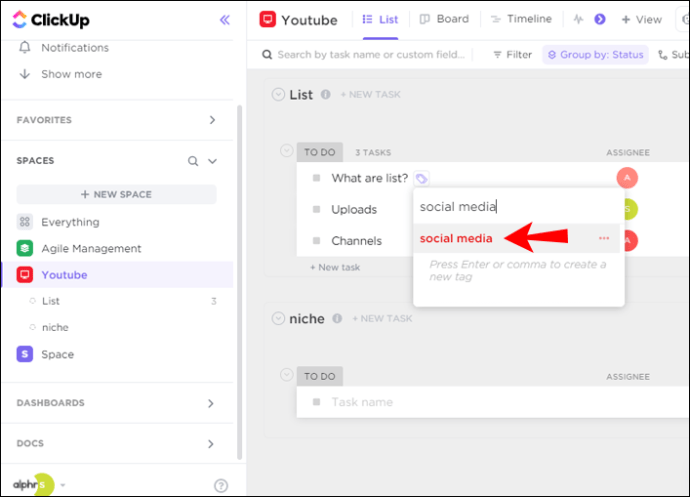
Task: Switch to the List view tab
Action: pos(380,19)
